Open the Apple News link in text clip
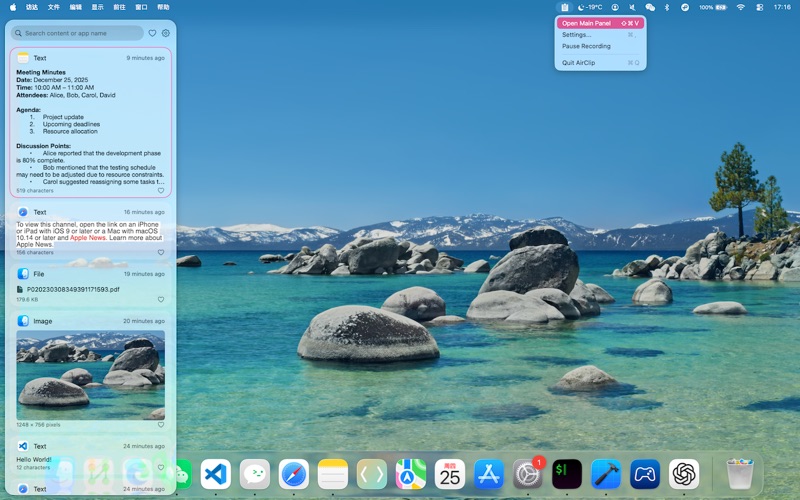The height and width of the screenshot is (500, 800). [88, 238]
